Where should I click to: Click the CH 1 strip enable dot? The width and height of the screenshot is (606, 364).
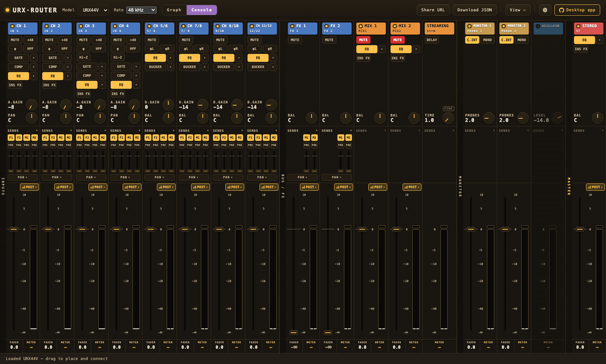(x=13, y=26)
